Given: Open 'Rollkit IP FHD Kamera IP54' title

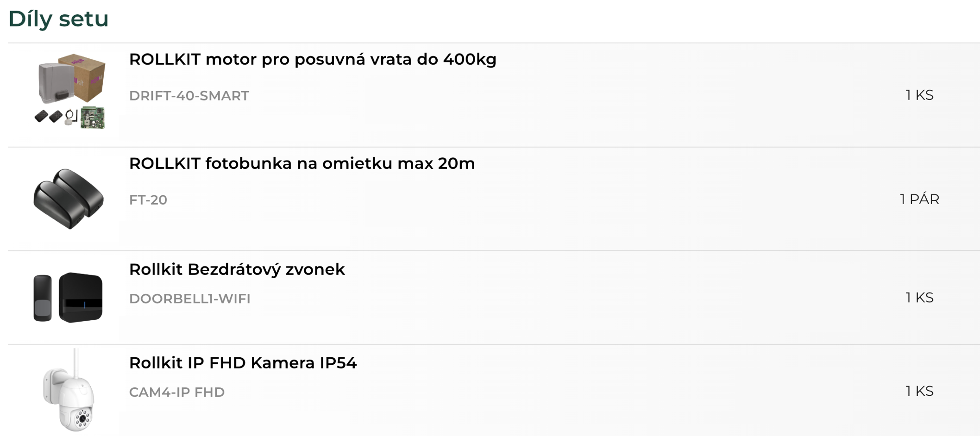Looking at the screenshot, I should point(243,362).
